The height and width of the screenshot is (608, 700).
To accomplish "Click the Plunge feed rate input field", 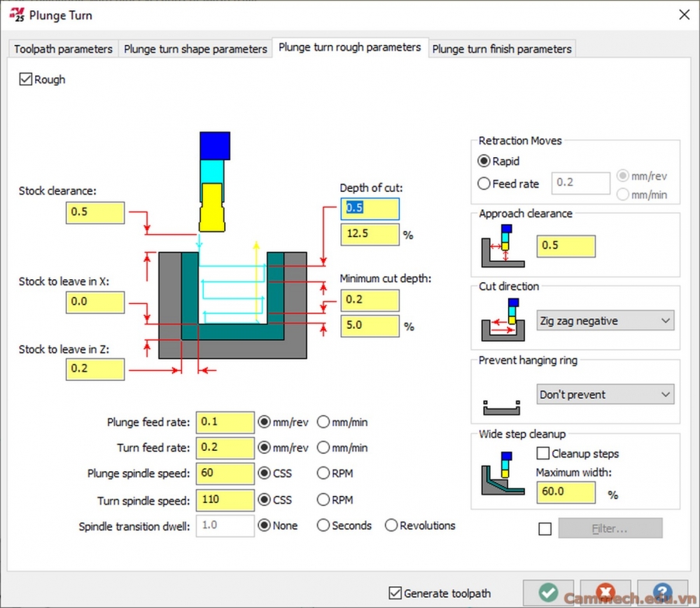I will tap(226, 422).
